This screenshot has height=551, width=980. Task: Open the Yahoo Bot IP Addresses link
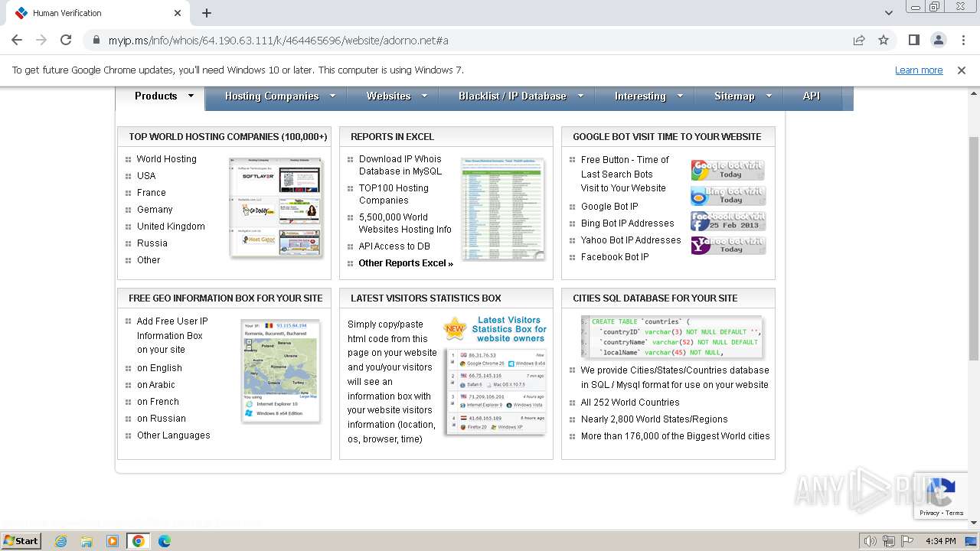[x=631, y=240]
